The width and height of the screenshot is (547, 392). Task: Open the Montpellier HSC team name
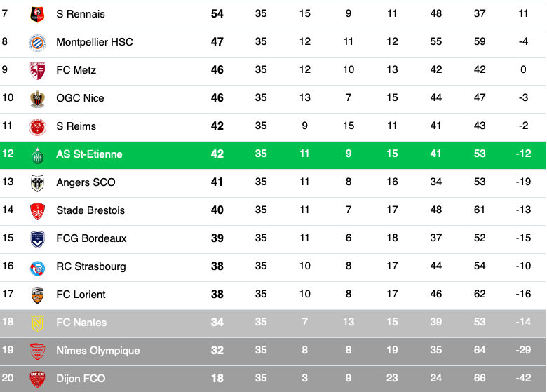click(95, 42)
